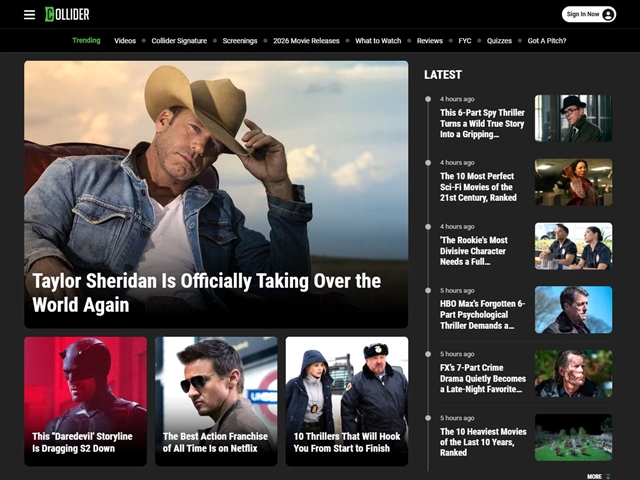The height and width of the screenshot is (480, 640).
Task: Open 2026 Movie Releases
Action: point(306,41)
